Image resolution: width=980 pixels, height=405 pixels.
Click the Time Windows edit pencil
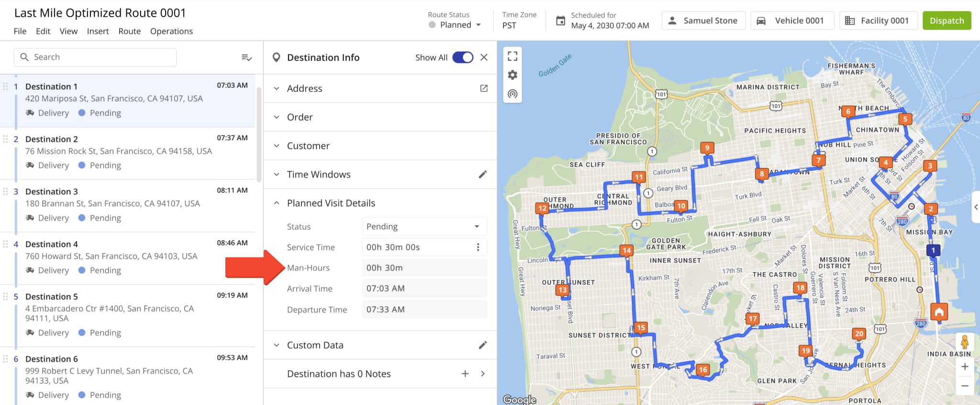point(483,175)
